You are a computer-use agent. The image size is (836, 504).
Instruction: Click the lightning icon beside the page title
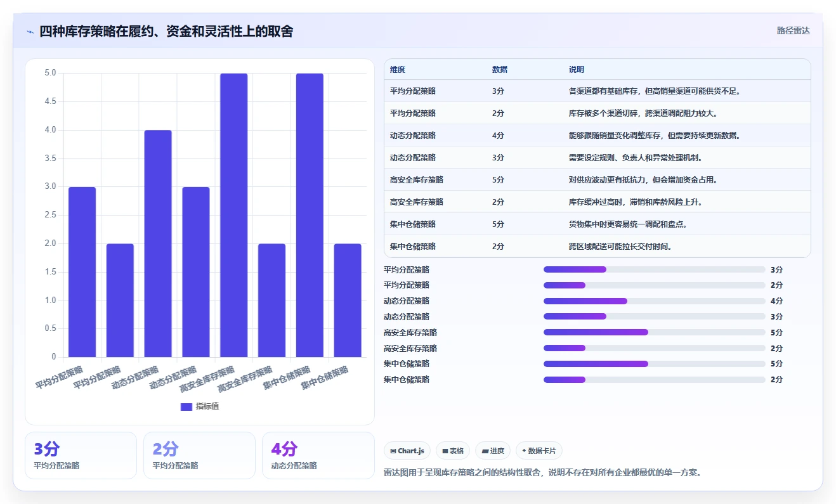[x=30, y=32]
